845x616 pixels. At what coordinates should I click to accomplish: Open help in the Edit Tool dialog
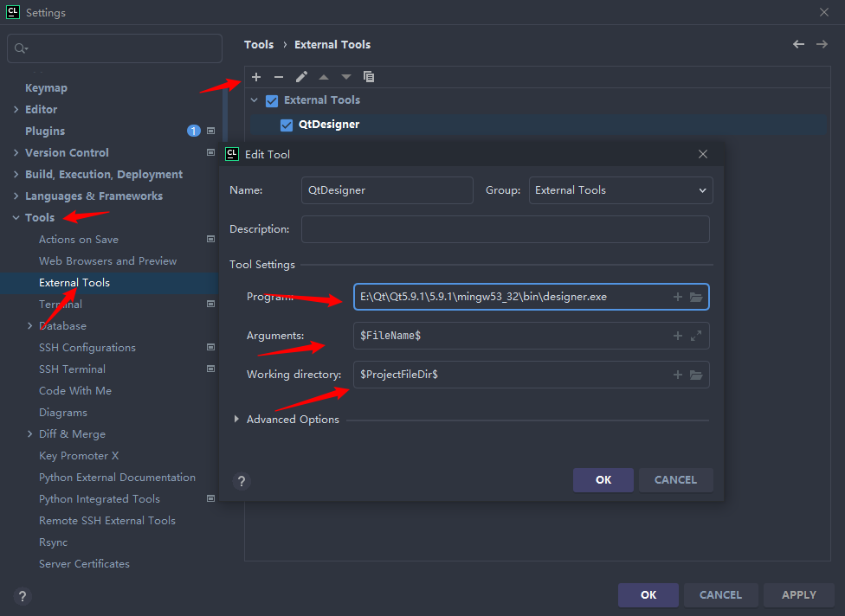tap(242, 481)
